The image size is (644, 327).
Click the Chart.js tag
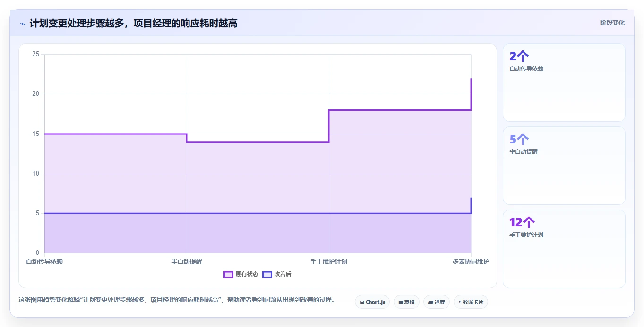click(372, 302)
